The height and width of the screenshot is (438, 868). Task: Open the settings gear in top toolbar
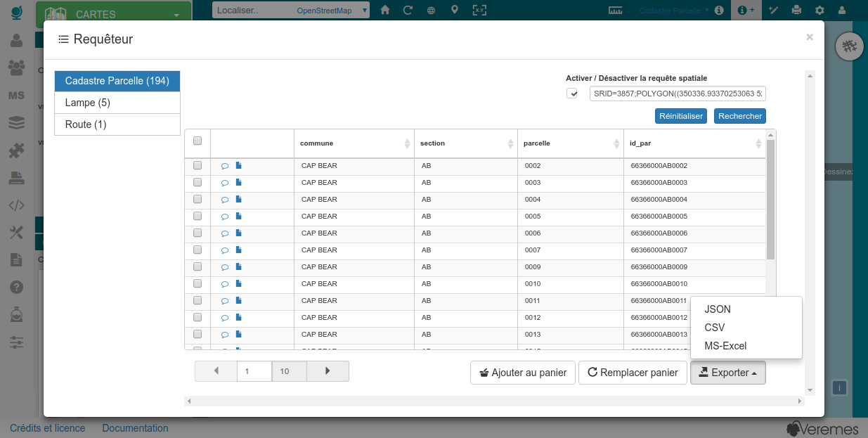pos(820,10)
